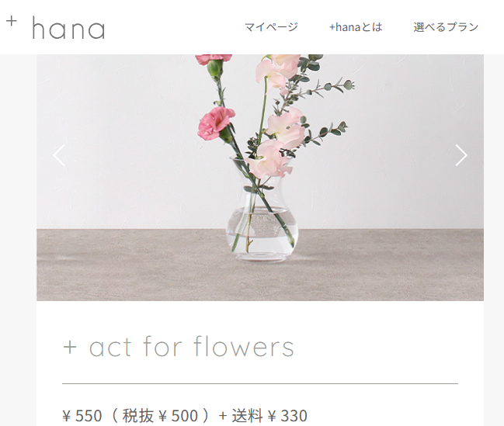The height and width of the screenshot is (426, 504).
Task: Click the + act for flowers heading
Action: (178, 346)
